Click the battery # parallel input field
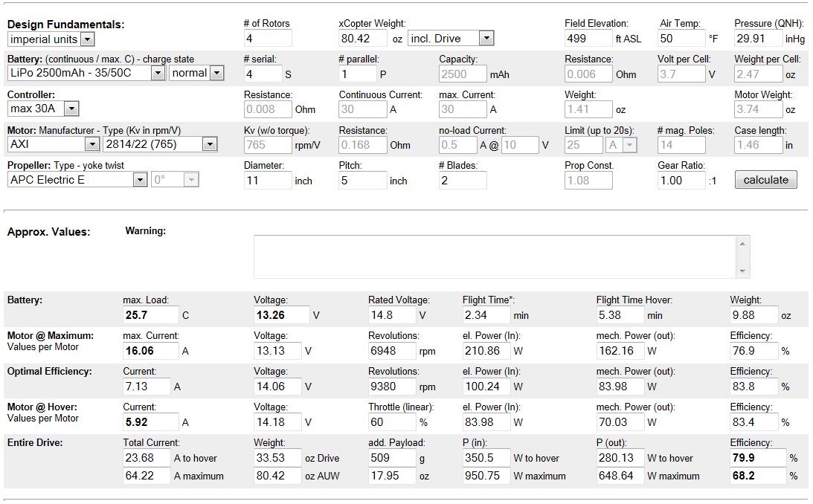 (x=357, y=74)
